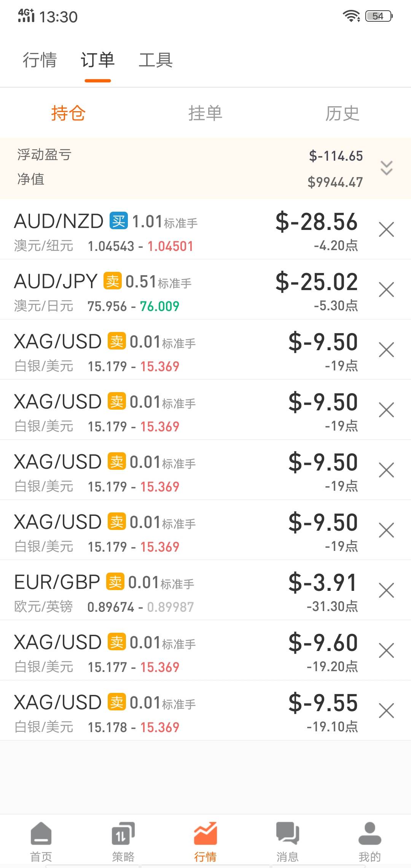
Task: Tap the AUD/JPY 卖 sell badge
Action: click(113, 281)
